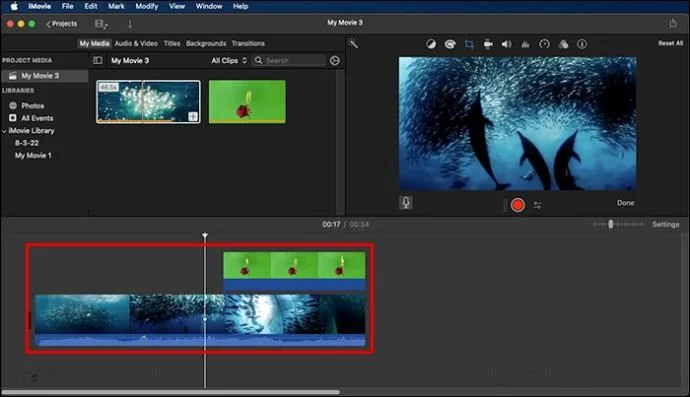The image size is (690, 397).
Task: Collapse the iMovie Library tree
Action: [4, 131]
